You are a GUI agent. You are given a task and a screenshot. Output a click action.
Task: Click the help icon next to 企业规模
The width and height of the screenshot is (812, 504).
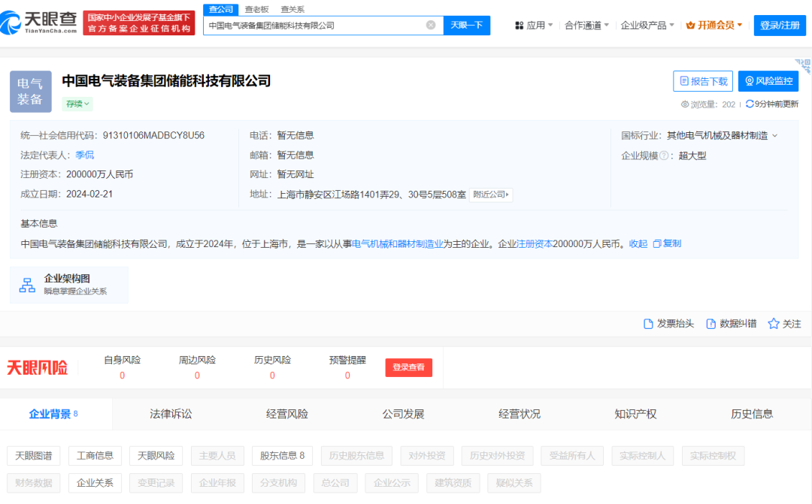(x=663, y=155)
